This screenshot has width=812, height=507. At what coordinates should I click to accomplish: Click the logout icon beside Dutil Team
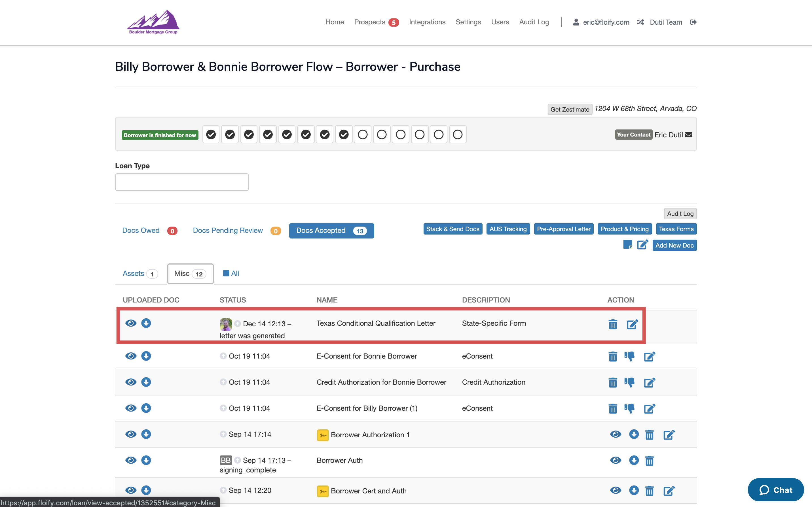[693, 22]
